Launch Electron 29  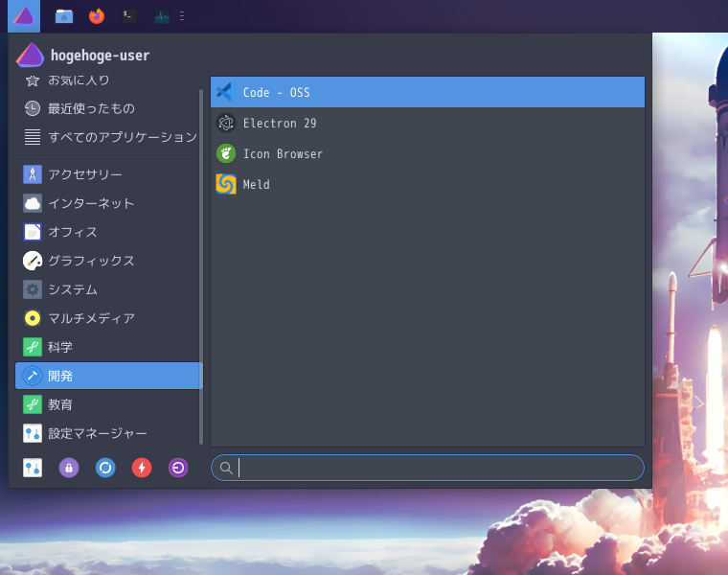[427, 123]
